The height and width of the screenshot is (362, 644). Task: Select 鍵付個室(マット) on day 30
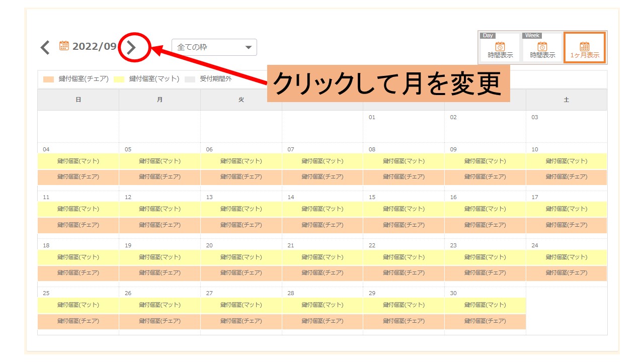[485, 305]
